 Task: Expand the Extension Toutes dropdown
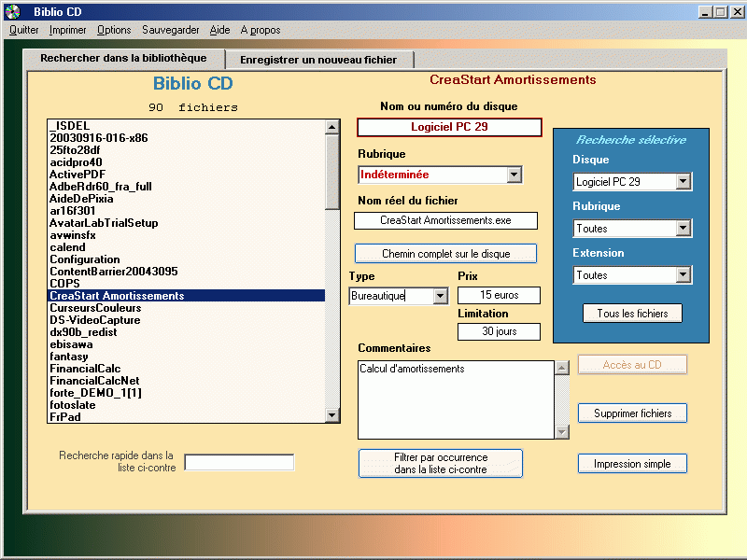683,274
